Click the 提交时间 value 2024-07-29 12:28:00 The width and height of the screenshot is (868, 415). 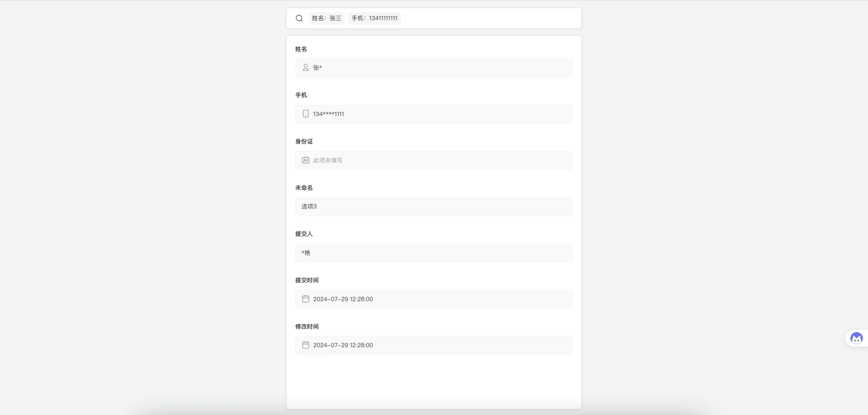(343, 299)
